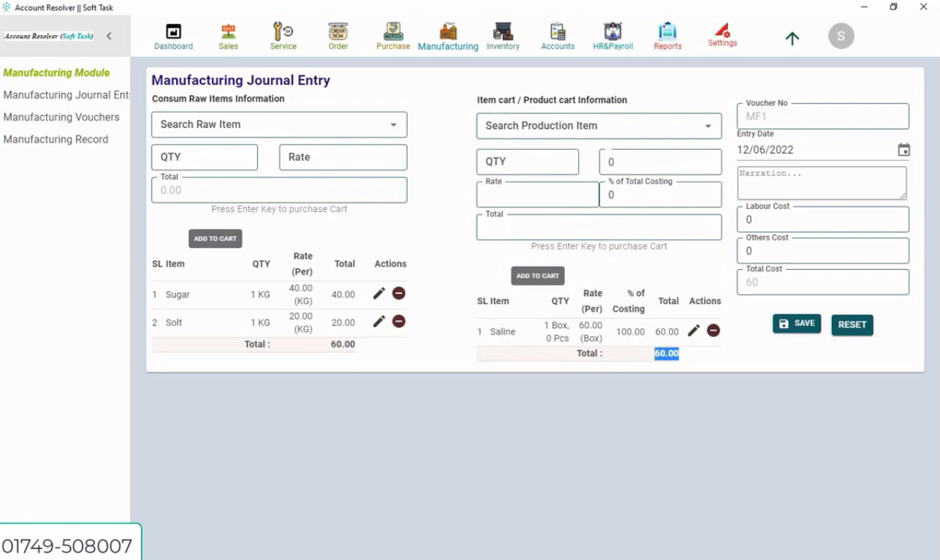Image resolution: width=940 pixels, height=560 pixels.
Task: Open Manufacturing Record from the sidebar
Action: 56,139
